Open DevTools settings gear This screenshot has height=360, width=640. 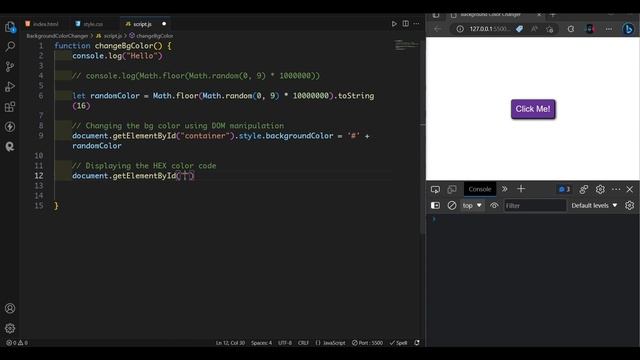(600, 189)
